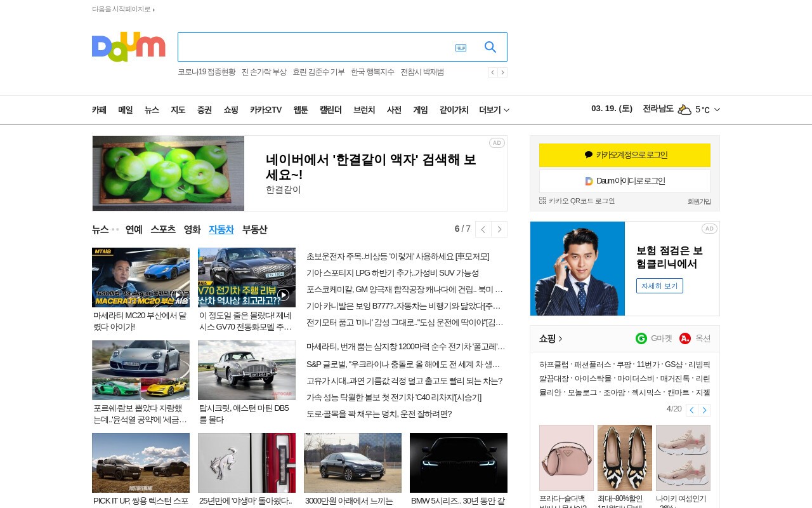Expand the weather region dropdown arrow

[x=717, y=110]
